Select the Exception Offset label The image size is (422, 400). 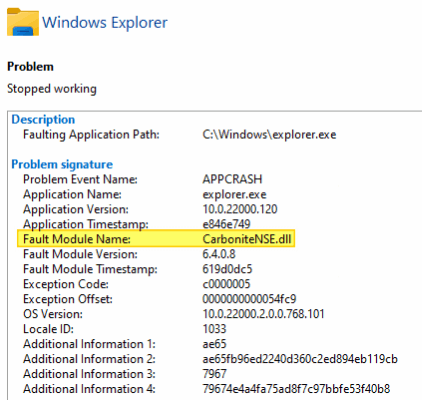(x=68, y=299)
